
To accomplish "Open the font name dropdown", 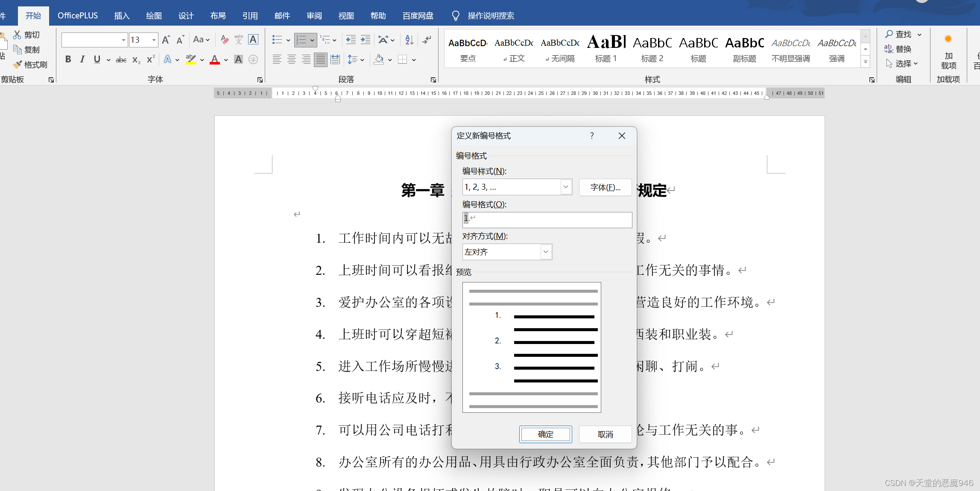I will 123,40.
